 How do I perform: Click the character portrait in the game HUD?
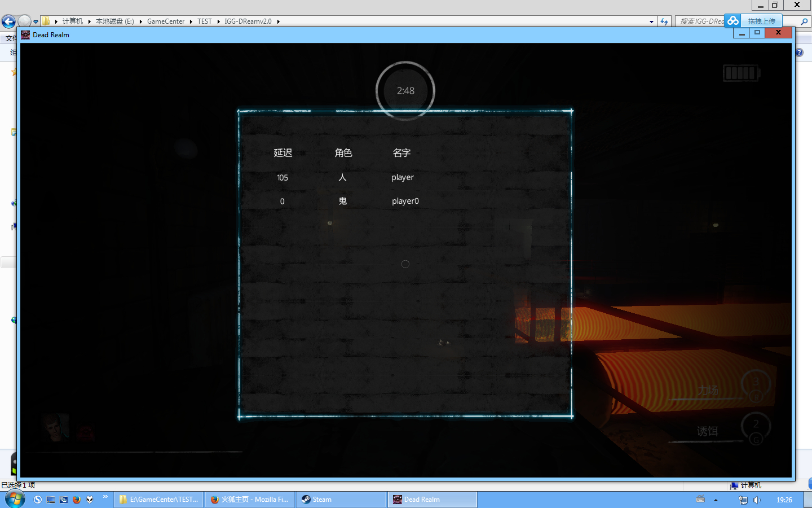55,428
